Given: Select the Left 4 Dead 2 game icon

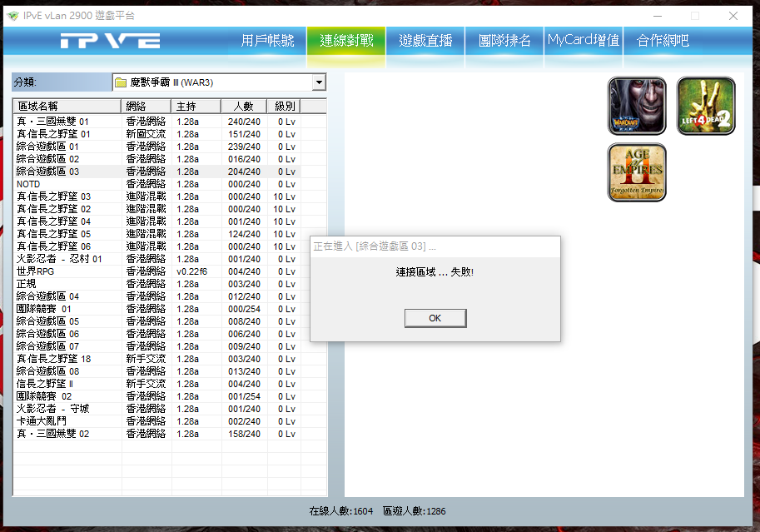Looking at the screenshot, I should coord(706,106).
